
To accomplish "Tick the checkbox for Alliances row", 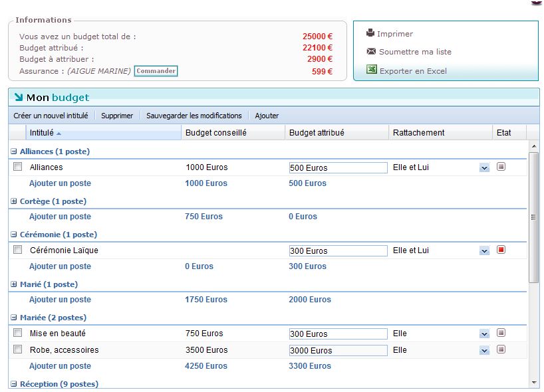I will pyautogui.click(x=17, y=167).
